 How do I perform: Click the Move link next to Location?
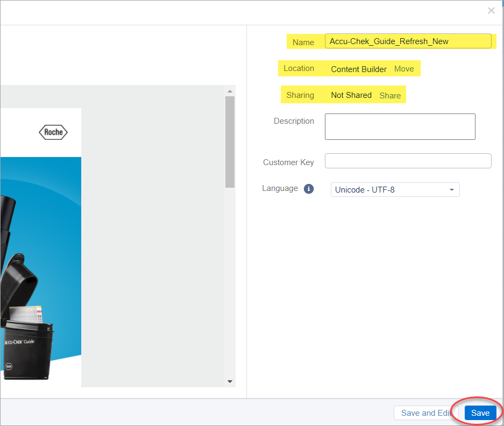(x=404, y=69)
